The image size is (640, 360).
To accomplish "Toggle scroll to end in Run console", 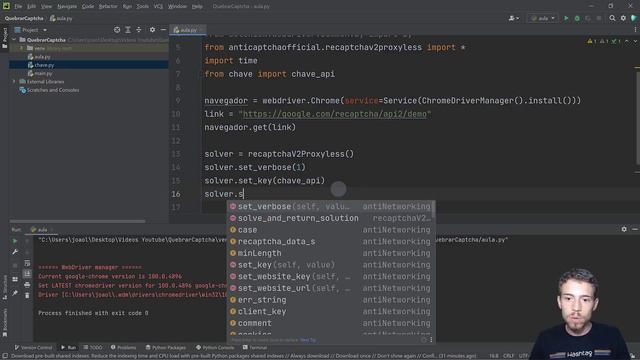I will click(27, 274).
